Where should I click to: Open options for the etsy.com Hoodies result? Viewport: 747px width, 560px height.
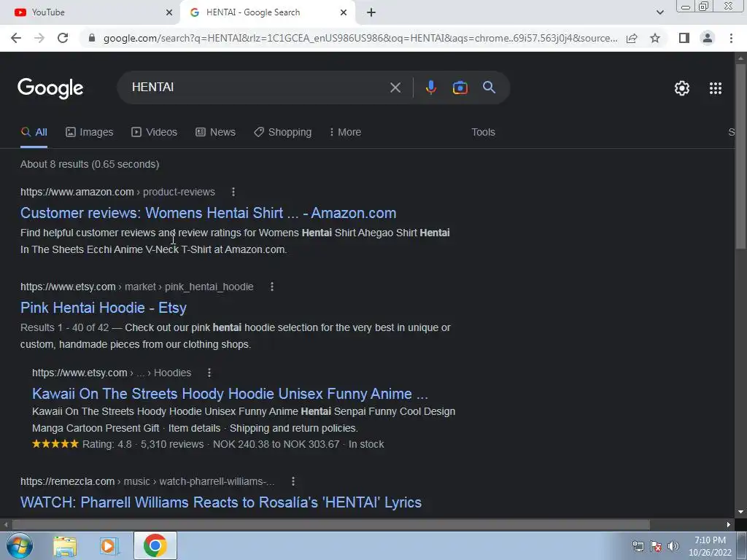pyautogui.click(x=209, y=373)
